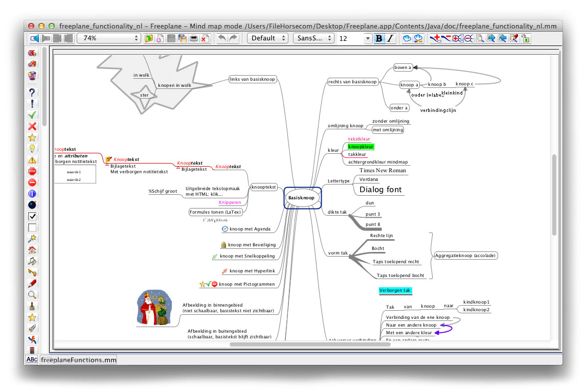Fold all child nodes icon
Image resolution: width=584 pixels, height=392 pixels.
tap(469, 38)
